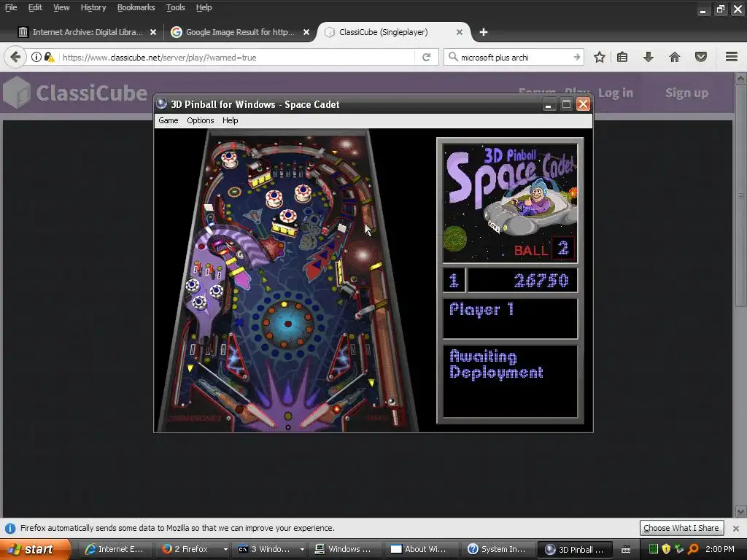747x560 pixels.
Task: Show bookmarks list icon
Action: pyautogui.click(x=622, y=57)
